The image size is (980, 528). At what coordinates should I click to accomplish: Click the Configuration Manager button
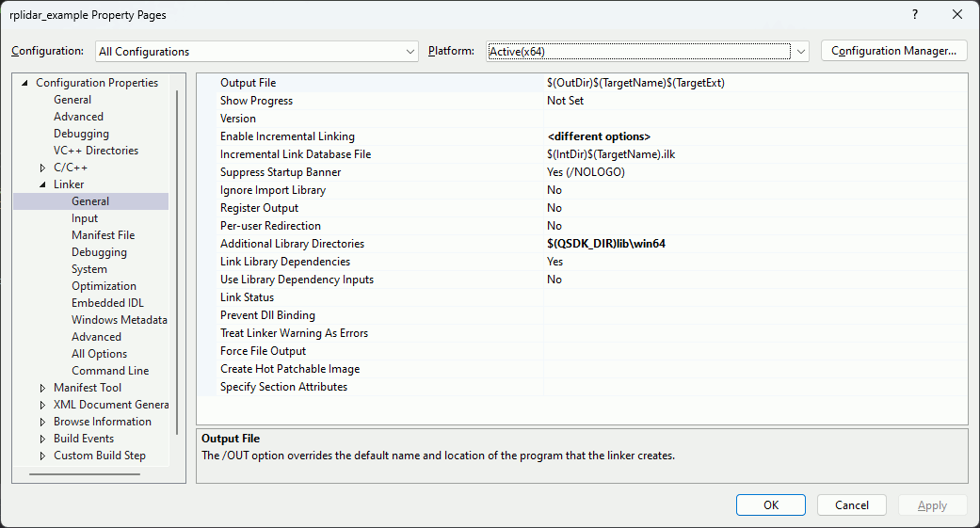pyautogui.click(x=893, y=51)
